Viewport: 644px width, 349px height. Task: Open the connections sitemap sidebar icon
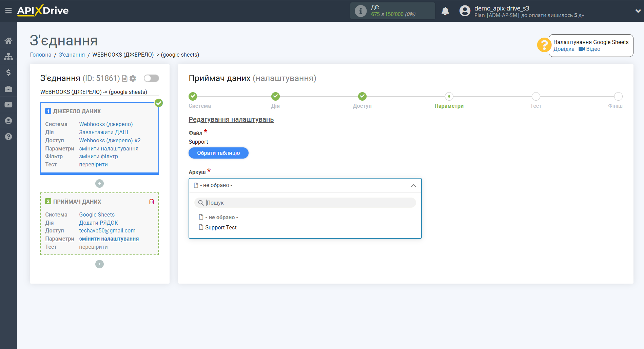(x=8, y=57)
